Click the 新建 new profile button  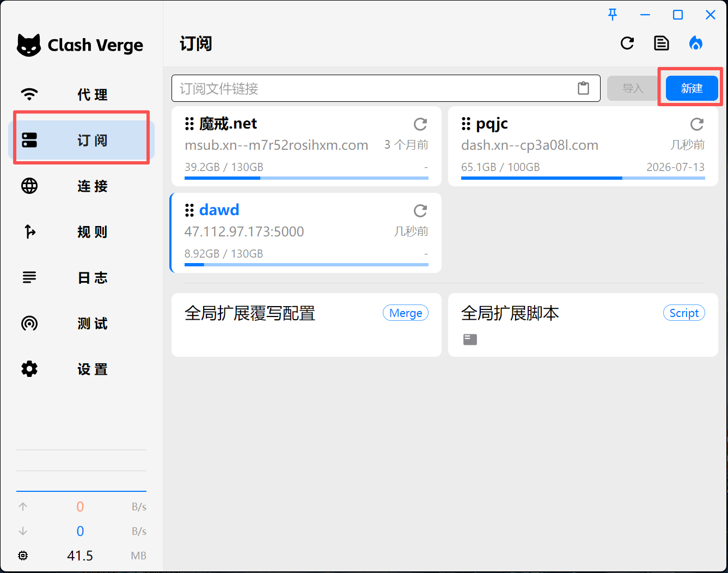tap(692, 88)
